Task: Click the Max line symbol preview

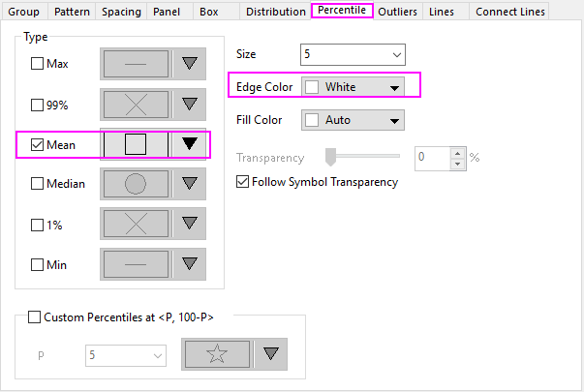Action: [x=136, y=64]
